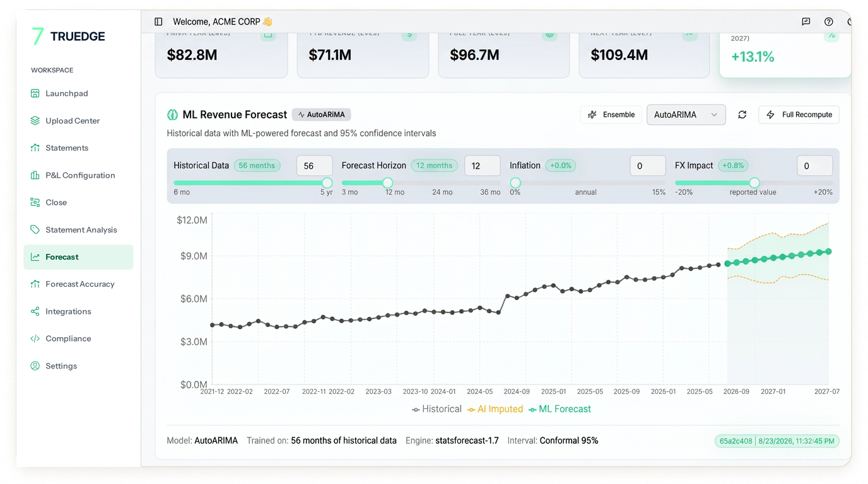The height and width of the screenshot is (484, 868).
Task: Open Statement Analysis
Action: 78,230
